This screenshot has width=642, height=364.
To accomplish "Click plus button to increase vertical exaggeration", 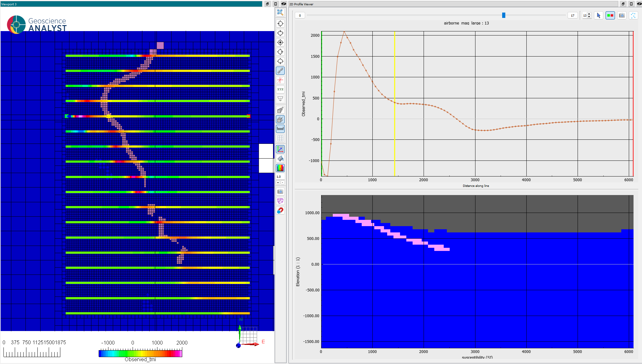I will (x=278, y=183).
